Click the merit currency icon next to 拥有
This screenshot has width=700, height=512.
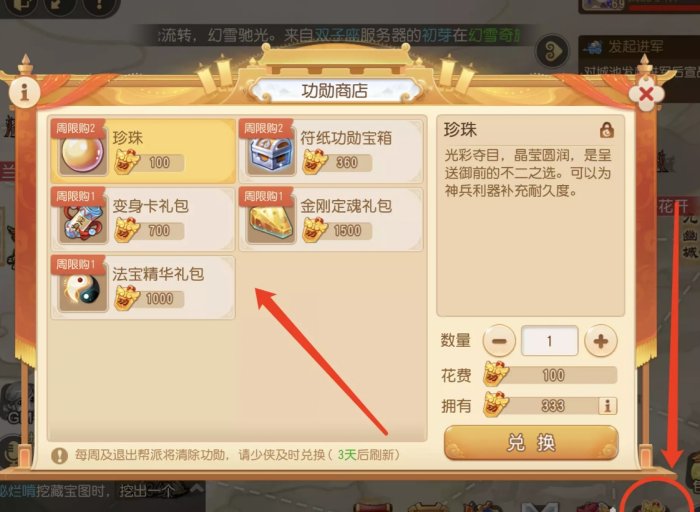pos(496,404)
